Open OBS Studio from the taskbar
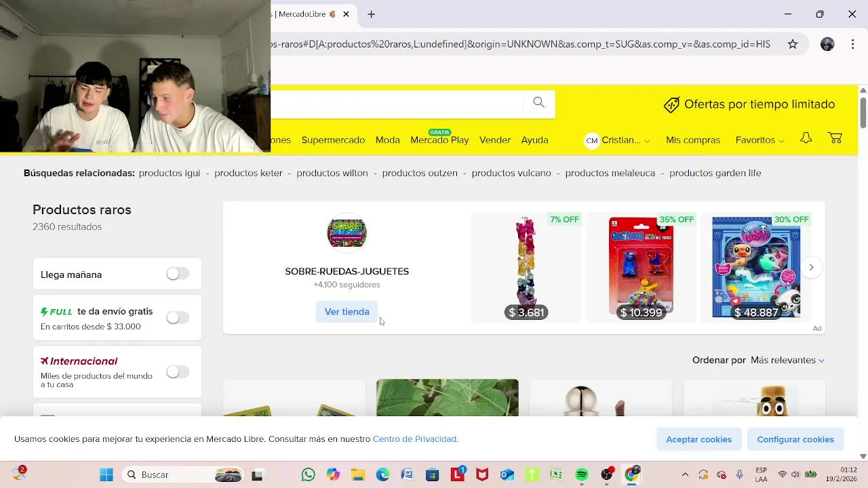 [x=607, y=474]
